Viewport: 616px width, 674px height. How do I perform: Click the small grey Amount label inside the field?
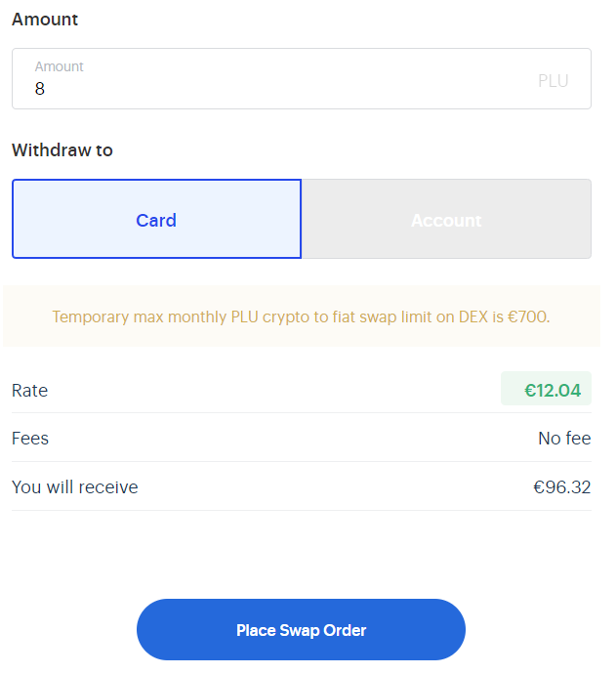[x=60, y=66]
